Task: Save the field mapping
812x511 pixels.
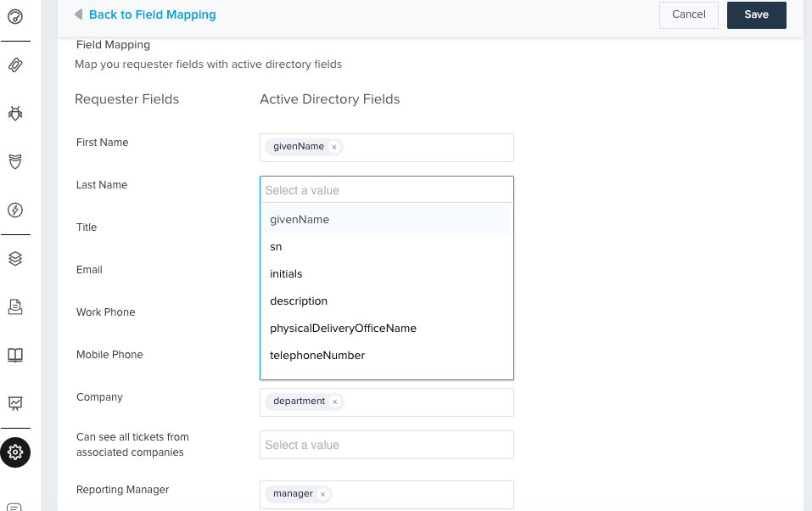Action: pyautogui.click(x=757, y=15)
